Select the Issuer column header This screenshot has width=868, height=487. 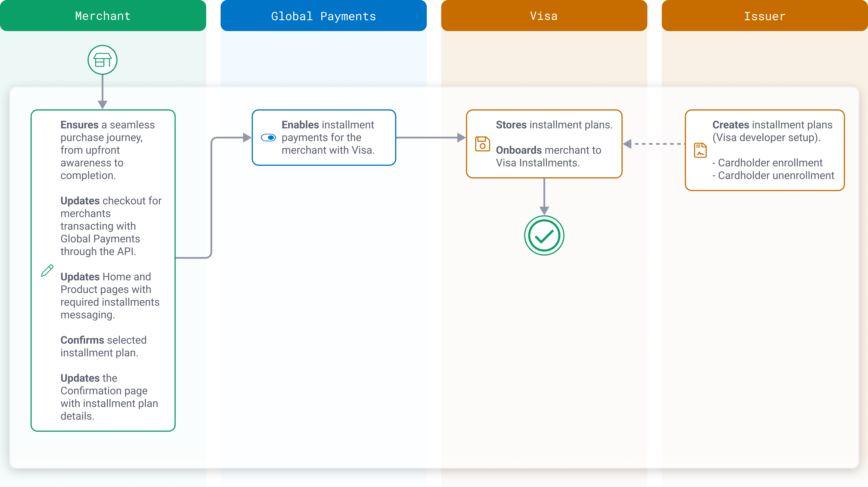click(765, 16)
